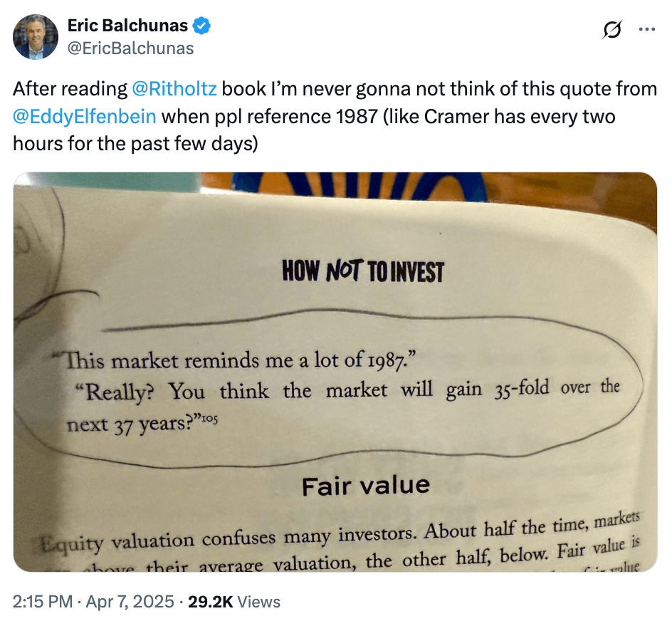The width and height of the screenshot is (672, 621).
Task: Open the three-dot more options menu
Action: click(646, 30)
